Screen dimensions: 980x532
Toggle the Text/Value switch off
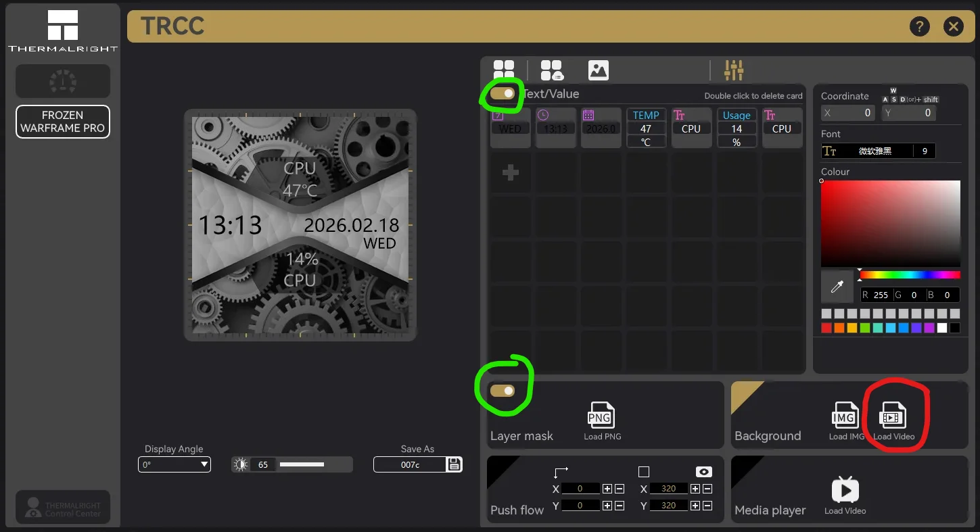click(503, 94)
